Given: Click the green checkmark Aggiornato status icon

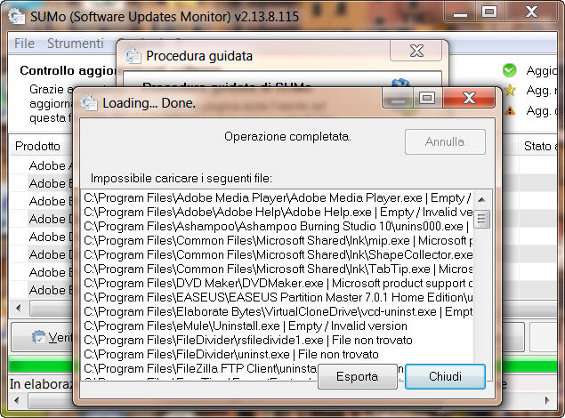Looking at the screenshot, I should (x=510, y=70).
